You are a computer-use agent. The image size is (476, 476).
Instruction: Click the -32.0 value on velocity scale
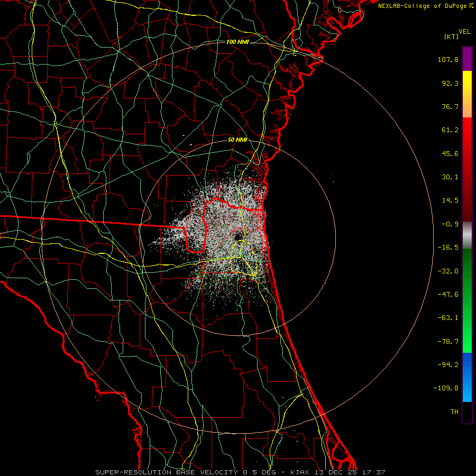pos(448,271)
